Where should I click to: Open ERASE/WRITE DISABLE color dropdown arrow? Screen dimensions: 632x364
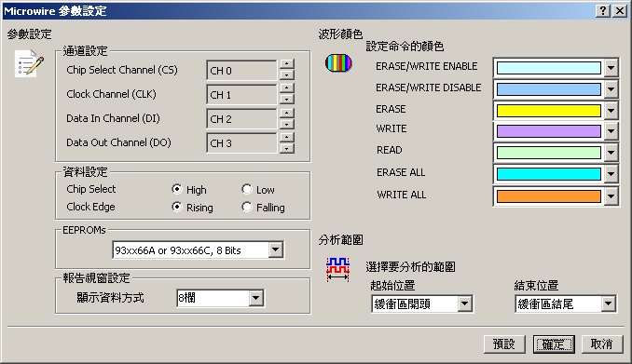(611, 89)
